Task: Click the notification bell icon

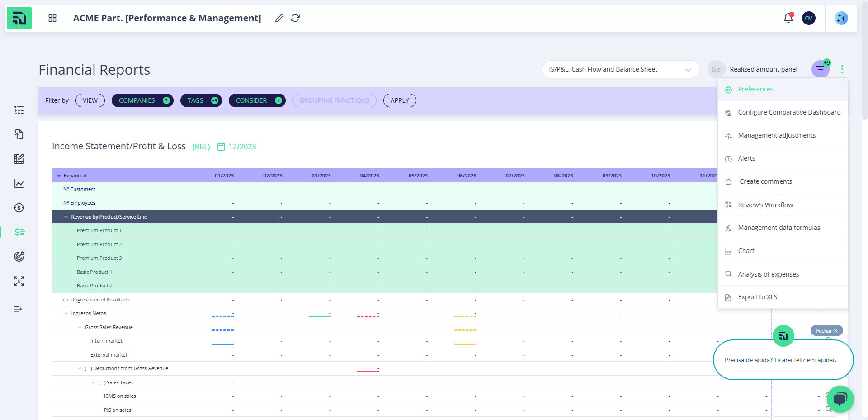Action: [x=788, y=18]
